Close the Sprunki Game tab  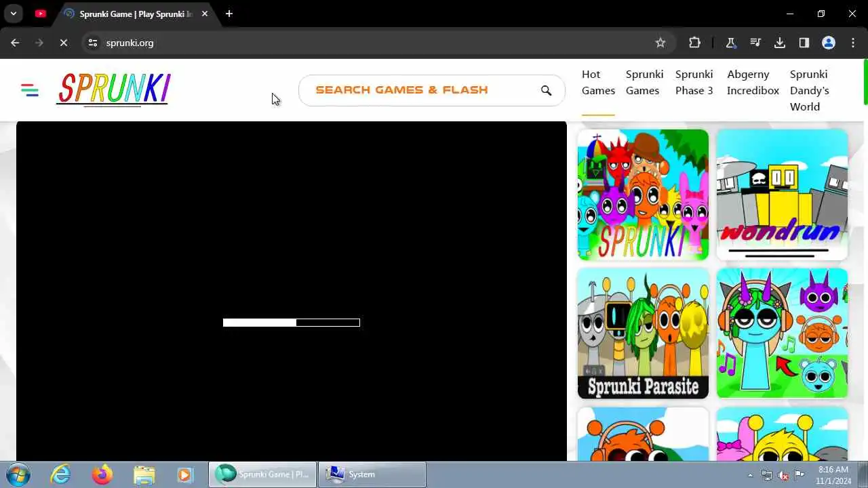[205, 14]
